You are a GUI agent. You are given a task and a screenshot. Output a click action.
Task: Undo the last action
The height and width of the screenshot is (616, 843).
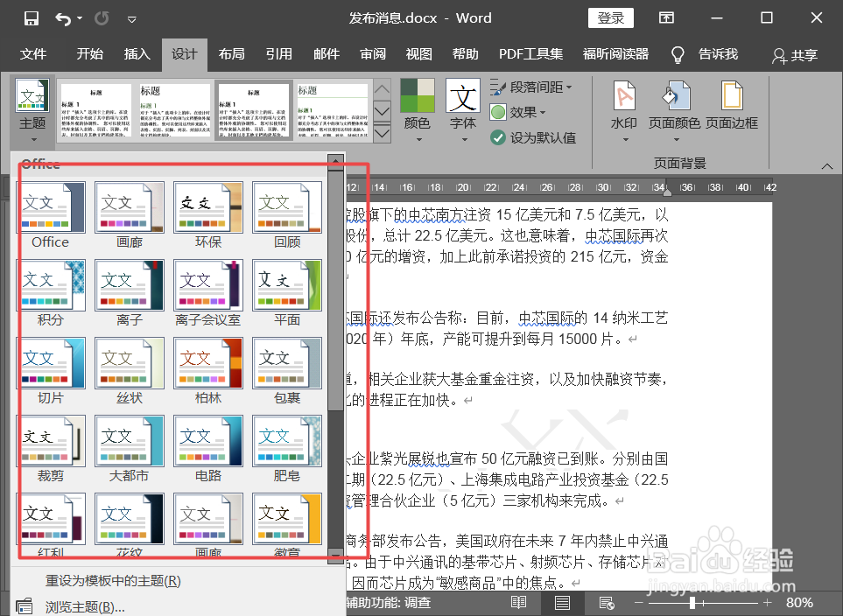tap(63, 19)
